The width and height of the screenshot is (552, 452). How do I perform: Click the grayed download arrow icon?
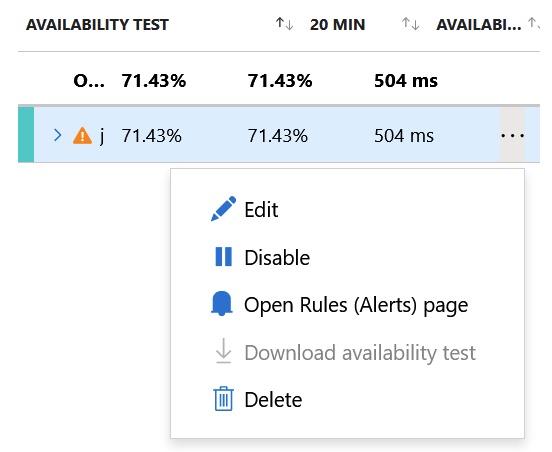coord(223,351)
